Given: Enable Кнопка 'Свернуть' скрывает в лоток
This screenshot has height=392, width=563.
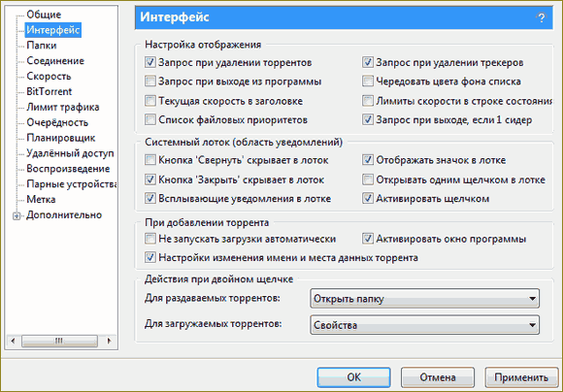Looking at the screenshot, I should click(150, 160).
